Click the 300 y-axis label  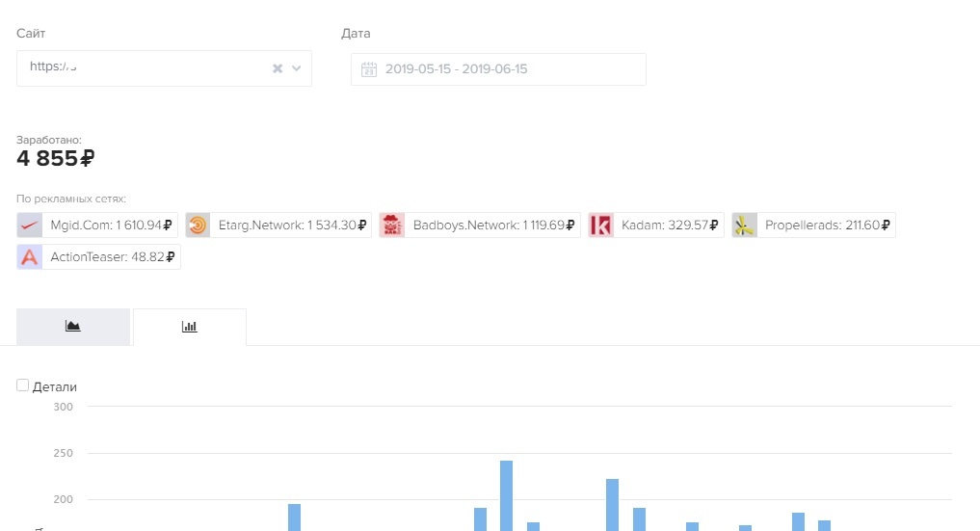[x=64, y=407]
